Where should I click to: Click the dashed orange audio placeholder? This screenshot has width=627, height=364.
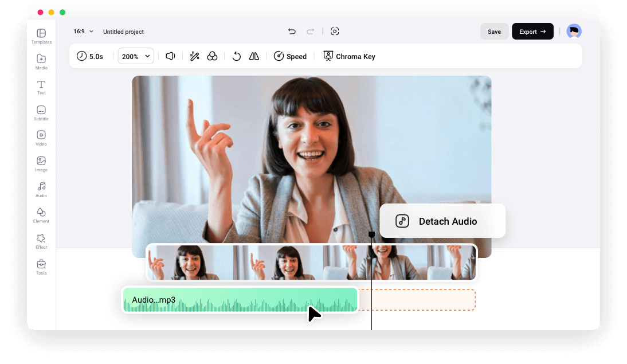[417, 300]
